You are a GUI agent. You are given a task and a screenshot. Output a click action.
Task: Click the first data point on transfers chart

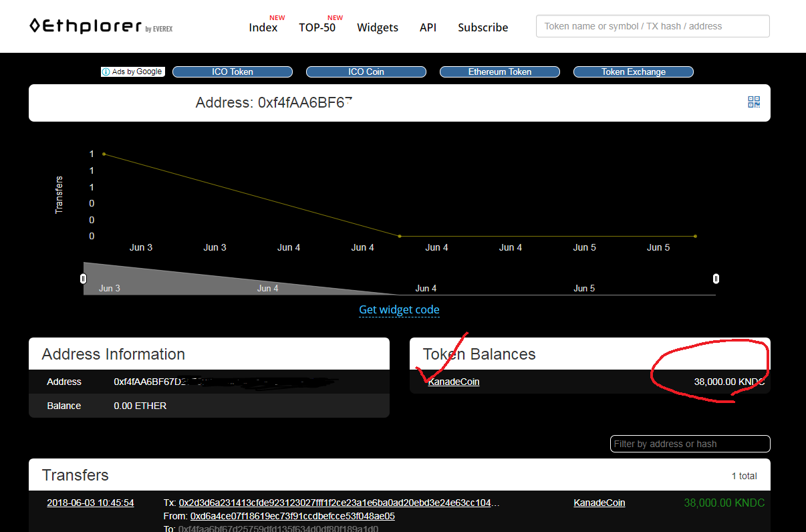(x=104, y=154)
